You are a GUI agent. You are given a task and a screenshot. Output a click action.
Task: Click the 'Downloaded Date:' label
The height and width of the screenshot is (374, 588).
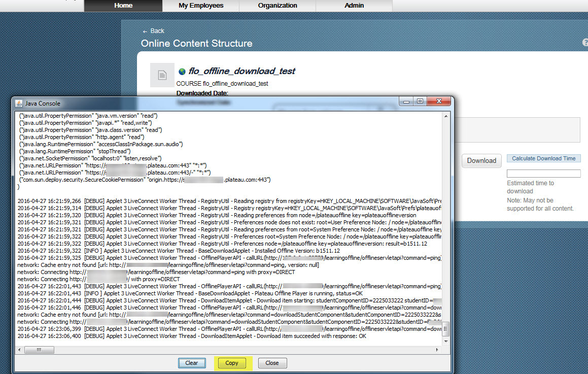tap(202, 93)
